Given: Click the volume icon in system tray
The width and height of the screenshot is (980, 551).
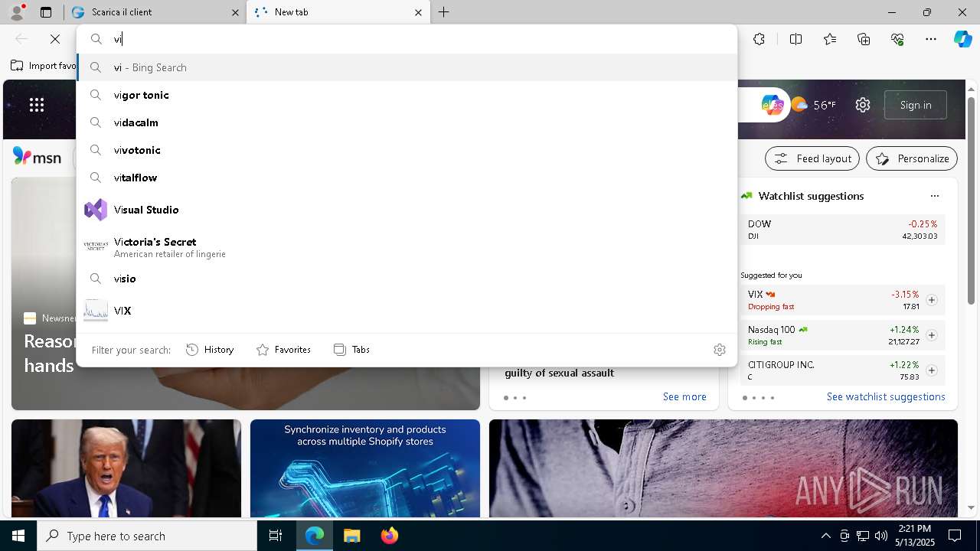Looking at the screenshot, I should [880, 536].
